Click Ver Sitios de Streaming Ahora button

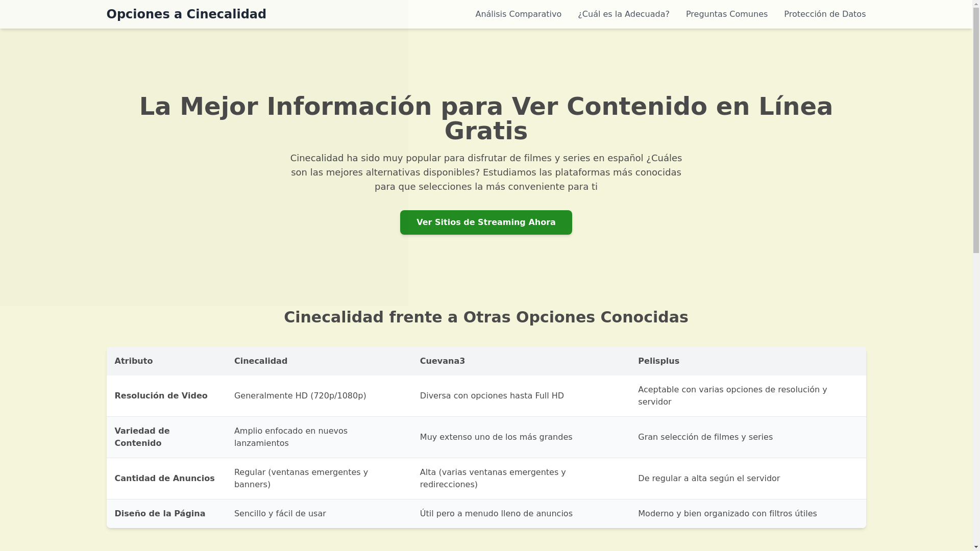[486, 222]
